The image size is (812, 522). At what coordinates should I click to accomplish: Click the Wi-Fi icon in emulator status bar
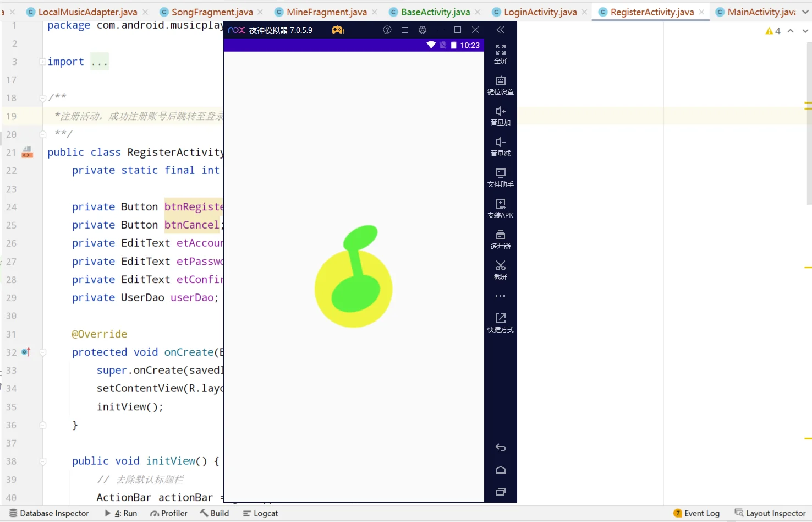(x=431, y=45)
